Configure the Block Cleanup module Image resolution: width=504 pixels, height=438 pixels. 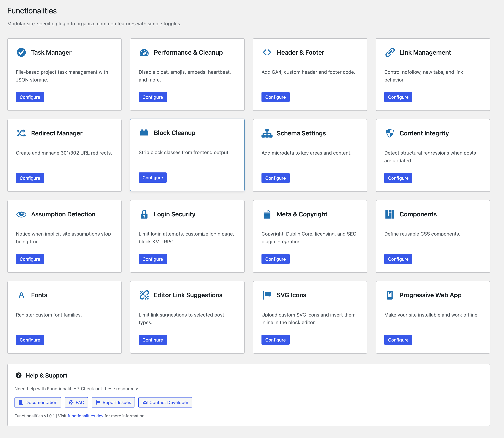(x=152, y=177)
